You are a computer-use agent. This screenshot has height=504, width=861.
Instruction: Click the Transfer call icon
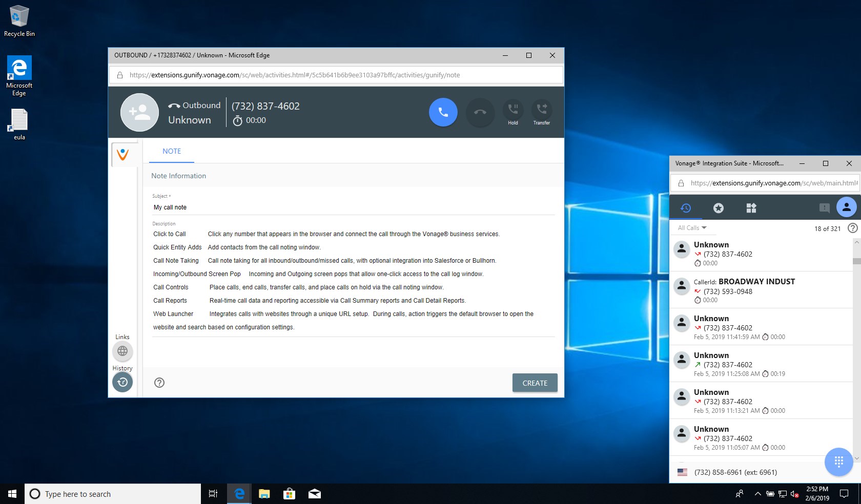coord(542,112)
